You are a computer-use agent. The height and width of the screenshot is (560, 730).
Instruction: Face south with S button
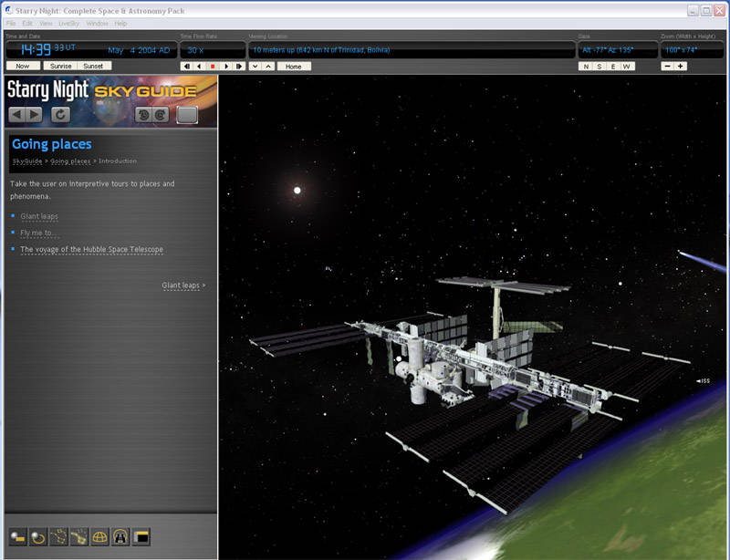coord(600,66)
